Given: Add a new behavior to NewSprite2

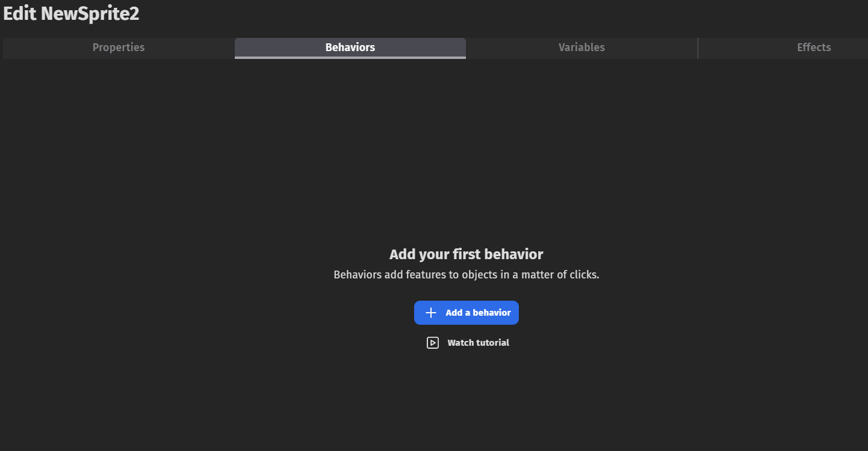Looking at the screenshot, I should pos(467,312).
